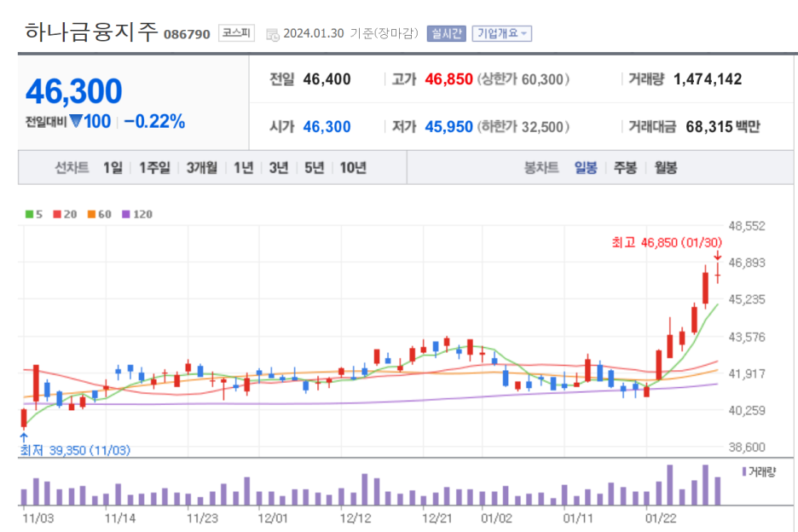
Task: Click the 시가 value 46,300
Action: tap(327, 127)
